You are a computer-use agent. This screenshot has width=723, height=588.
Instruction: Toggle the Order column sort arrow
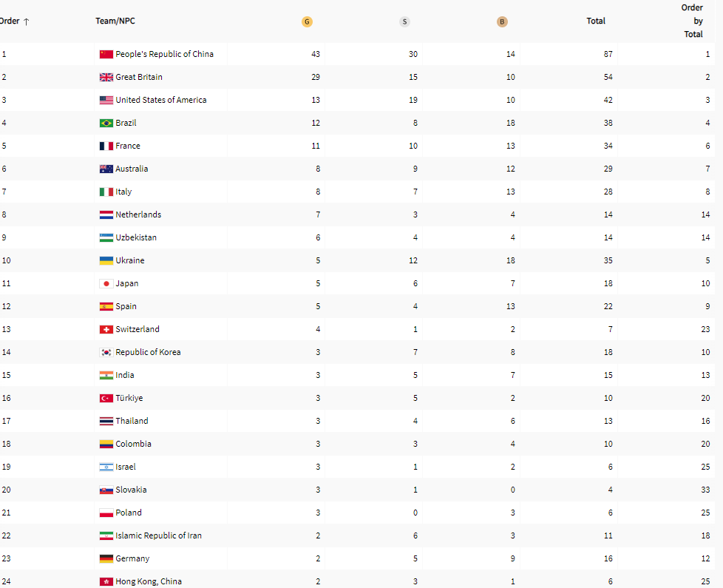[x=26, y=21]
